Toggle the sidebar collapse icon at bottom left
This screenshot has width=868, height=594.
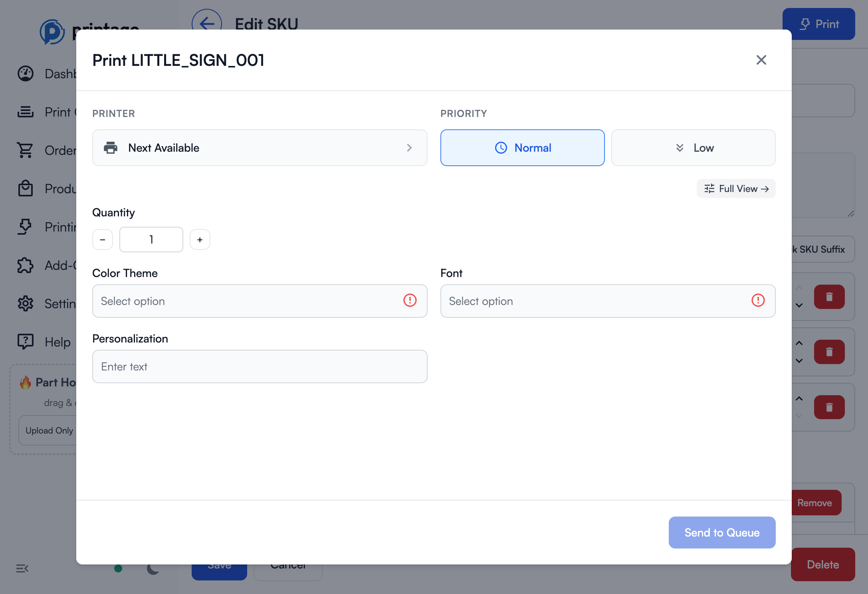pyautogui.click(x=22, y=568)
